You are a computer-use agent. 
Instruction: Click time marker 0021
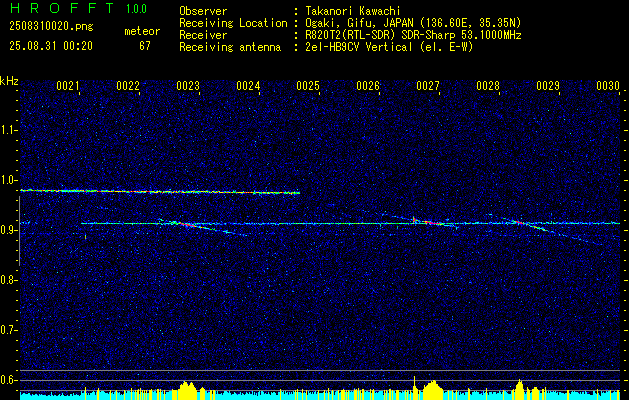point(67,85)
